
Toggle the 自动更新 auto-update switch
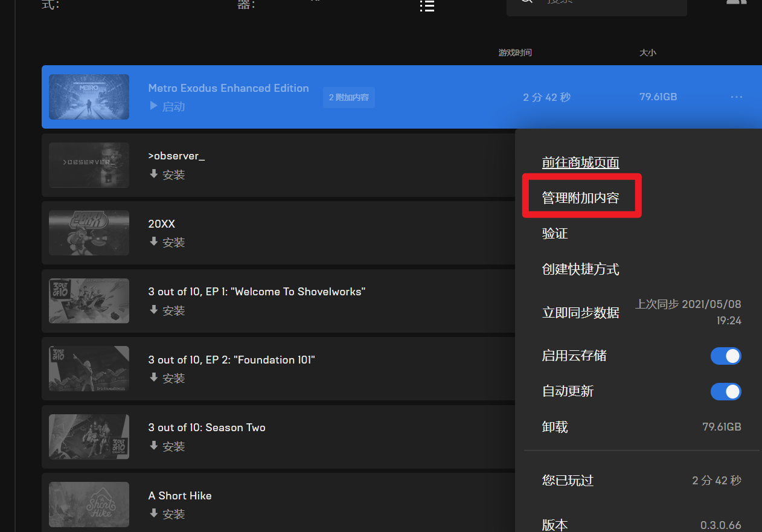[726, 391]
